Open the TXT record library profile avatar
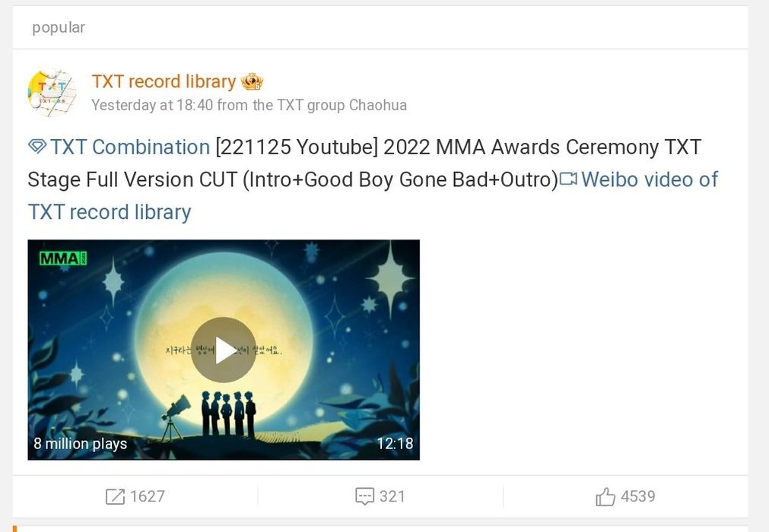Screen dimensions: 769x532 tap(52, 93)
